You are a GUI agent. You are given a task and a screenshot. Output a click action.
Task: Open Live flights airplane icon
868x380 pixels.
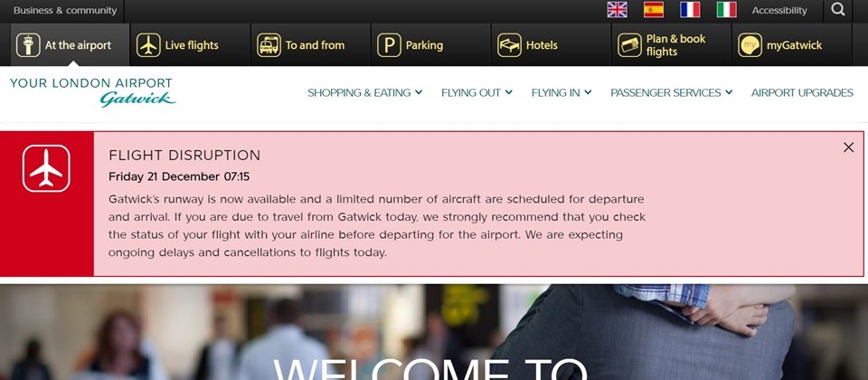[x=148, y=45]
